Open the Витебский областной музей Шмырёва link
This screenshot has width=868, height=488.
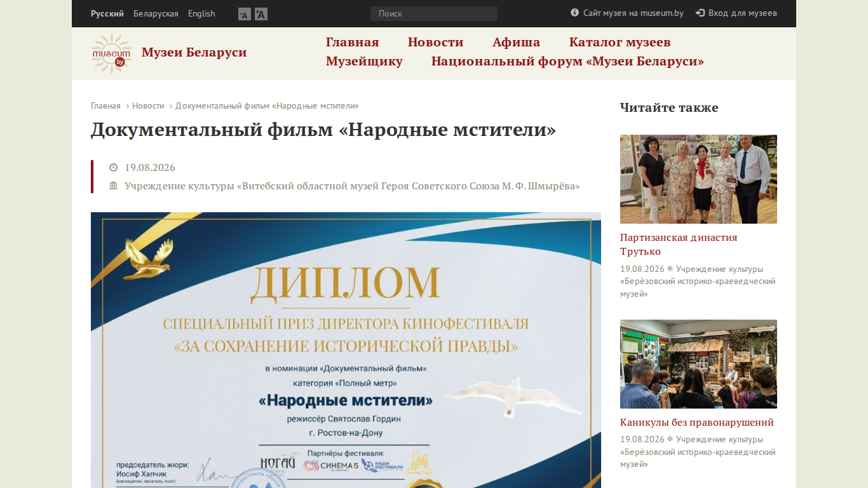click(352, 186)
